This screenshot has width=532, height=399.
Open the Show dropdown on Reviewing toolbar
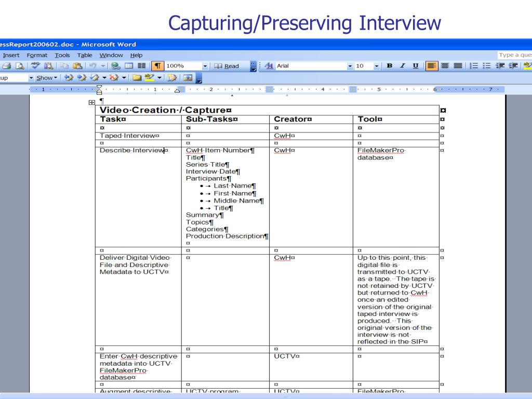46,78
